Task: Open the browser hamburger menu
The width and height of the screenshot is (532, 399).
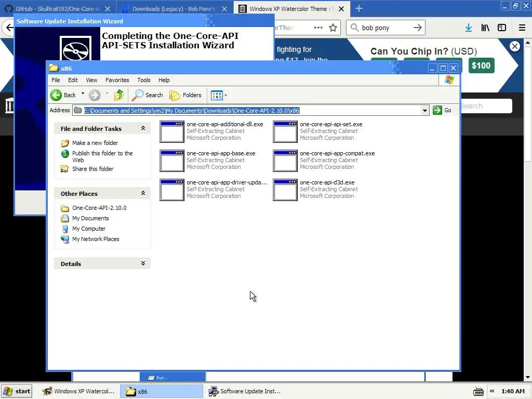Action: [x=522, y=28]
